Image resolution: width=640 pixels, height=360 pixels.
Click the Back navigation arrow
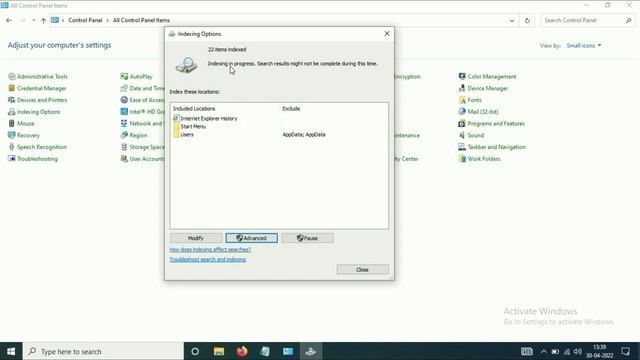(x=9, y=20)
